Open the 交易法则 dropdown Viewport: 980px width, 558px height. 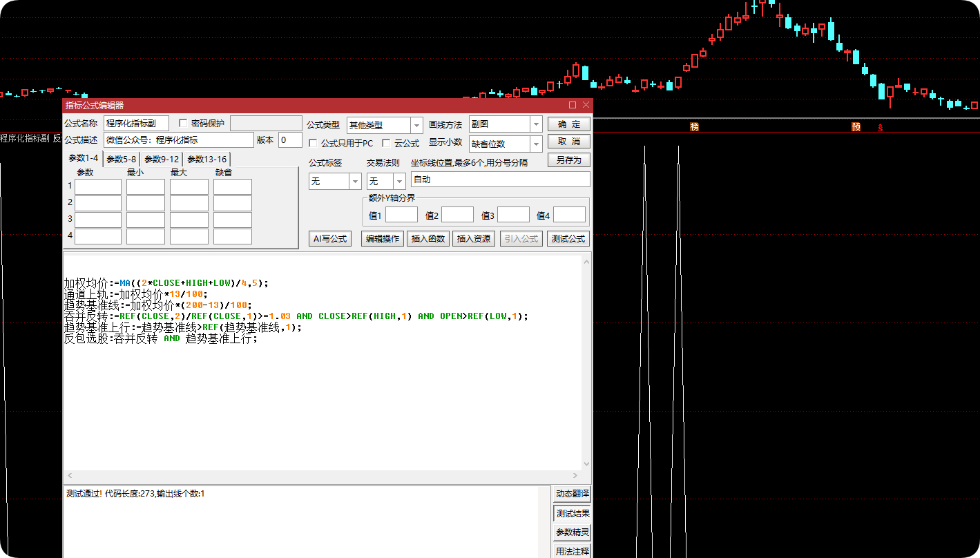tap(386, 181)
